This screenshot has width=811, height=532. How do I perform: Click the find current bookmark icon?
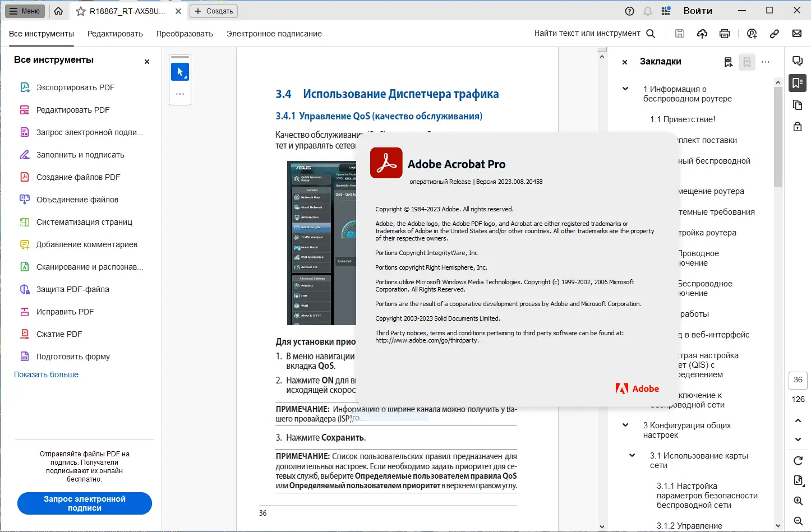tap(728, 62)
